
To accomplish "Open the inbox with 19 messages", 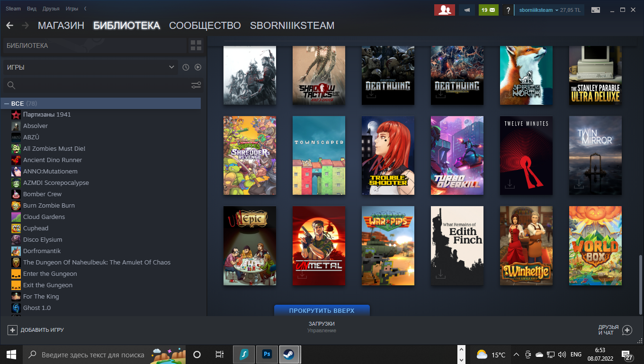I will 488,10.
